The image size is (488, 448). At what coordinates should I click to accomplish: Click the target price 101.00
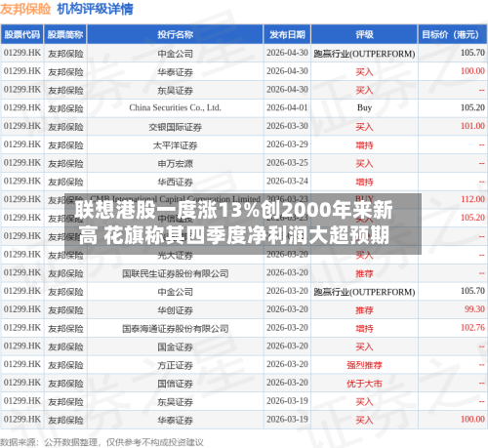(472, 126)
